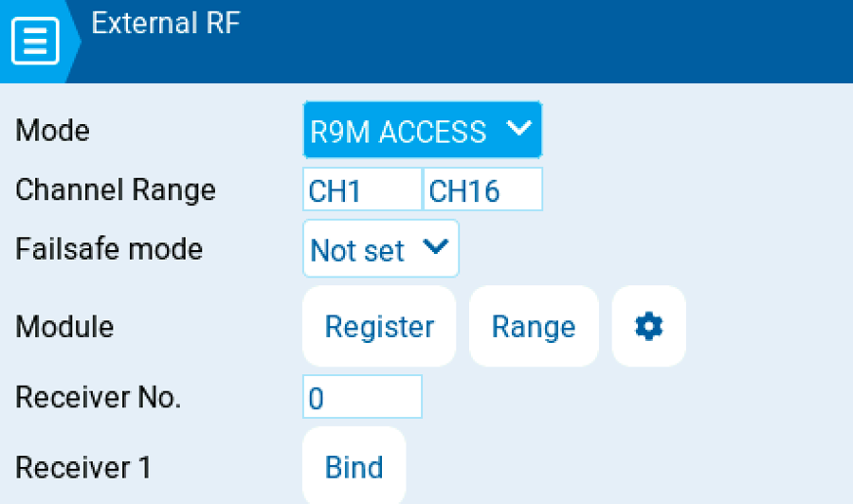Edit the Receiver No. value field
The height and width of the screenshot is (504, 853).
tap(361, 397)
